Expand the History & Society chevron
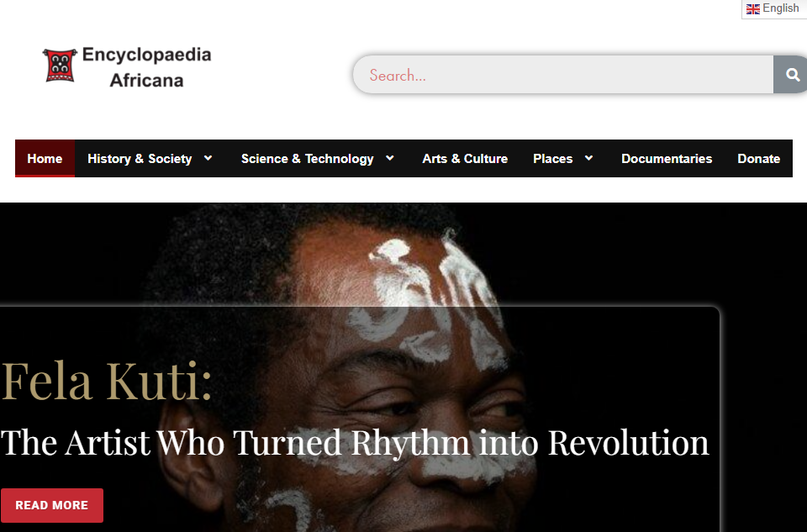This screenshot has height=532, width=807. [208, 158]
